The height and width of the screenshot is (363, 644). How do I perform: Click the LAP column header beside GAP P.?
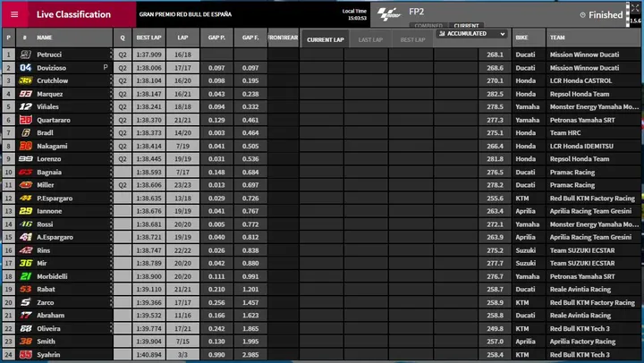pyautogui.click(x=182, y=38)
